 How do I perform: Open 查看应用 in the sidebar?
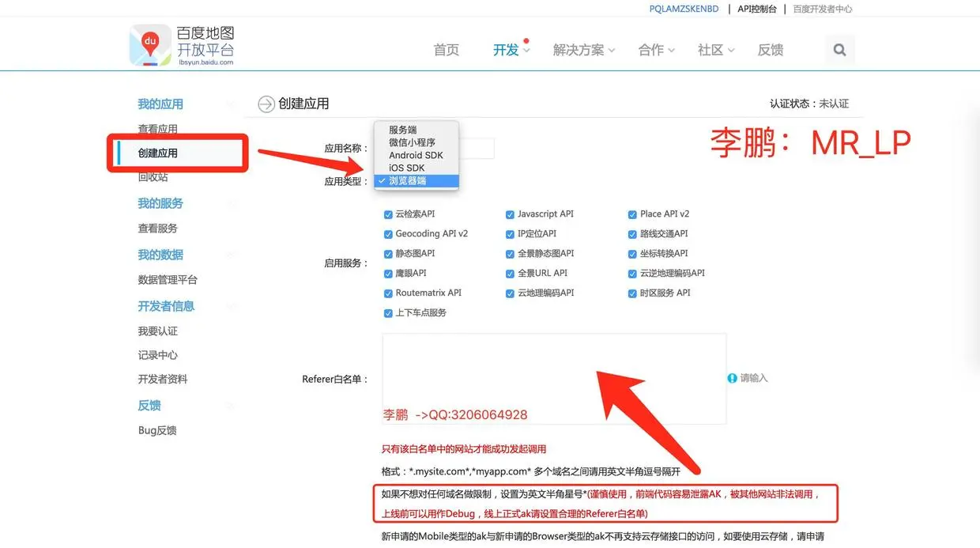pos(158,129)
